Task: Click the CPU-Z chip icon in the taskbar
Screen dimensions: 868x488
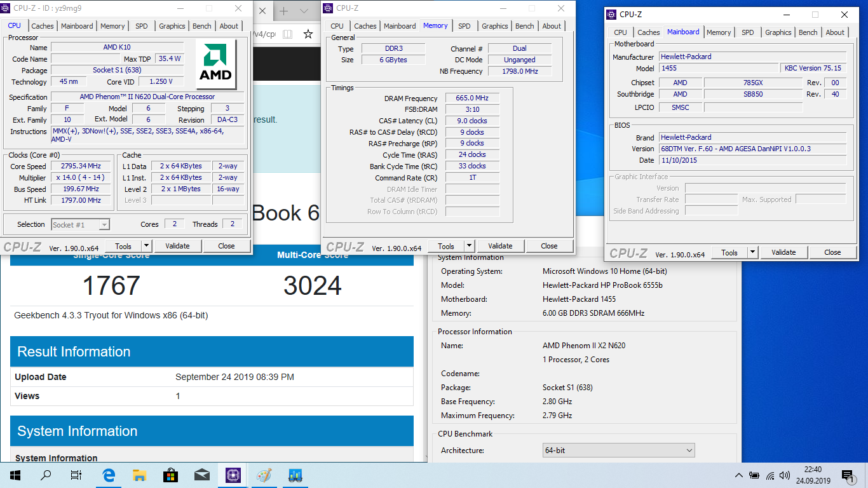Action: (233, 475)
